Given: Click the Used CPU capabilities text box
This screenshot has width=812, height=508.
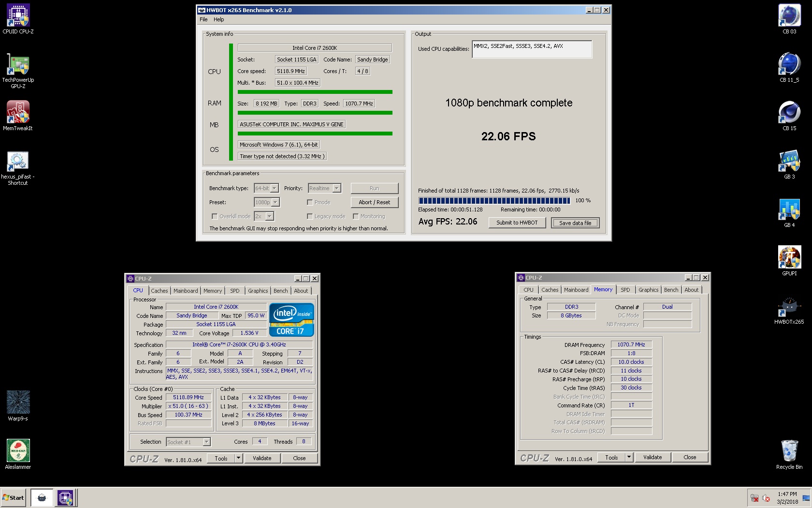Looking at the screenshot, I should tap(532, 49).
